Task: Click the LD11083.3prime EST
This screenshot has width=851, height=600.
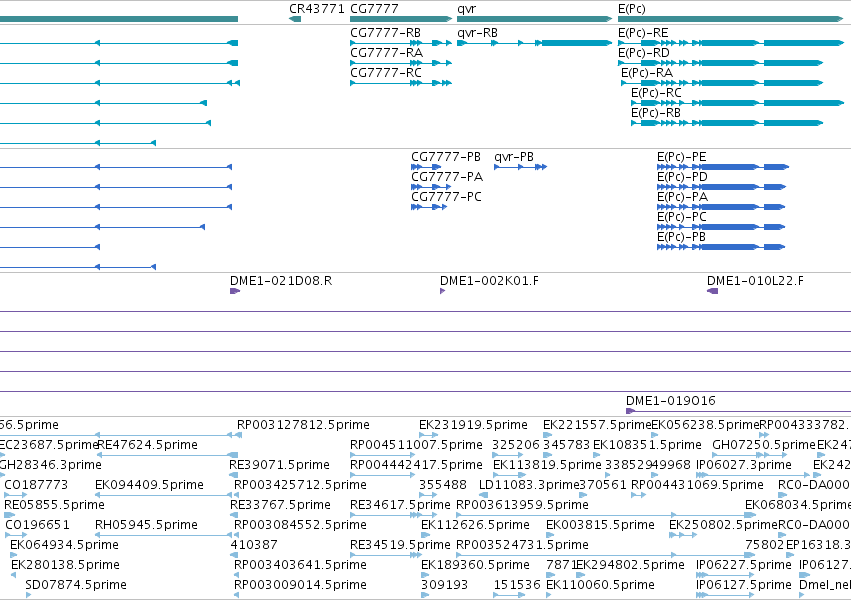Action: tap(483, 495)
